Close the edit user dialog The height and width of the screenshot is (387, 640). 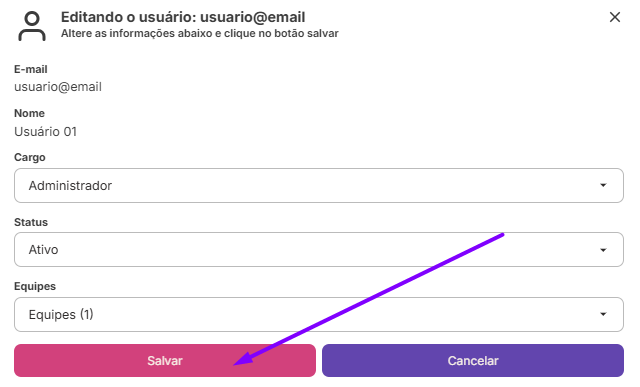[615, 17]
